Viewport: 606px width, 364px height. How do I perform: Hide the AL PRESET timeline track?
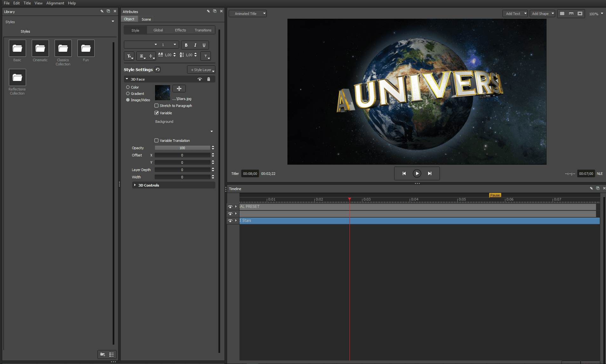click(x=230, y=207)
